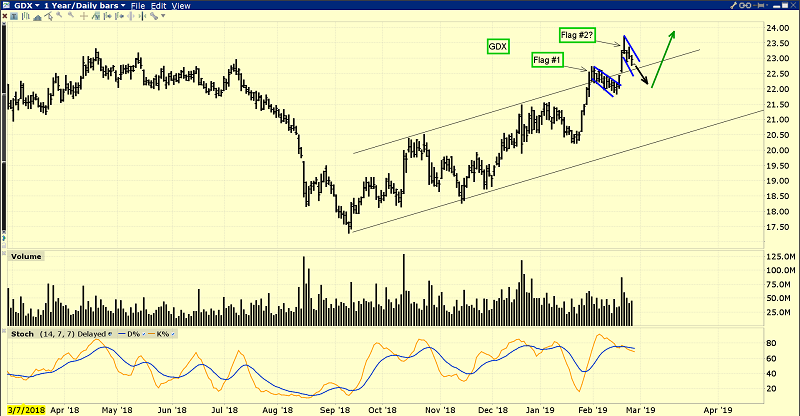Open the Edit menu
Image resolution: width=800 pixels, height=416 pixels.
(159, 6)
